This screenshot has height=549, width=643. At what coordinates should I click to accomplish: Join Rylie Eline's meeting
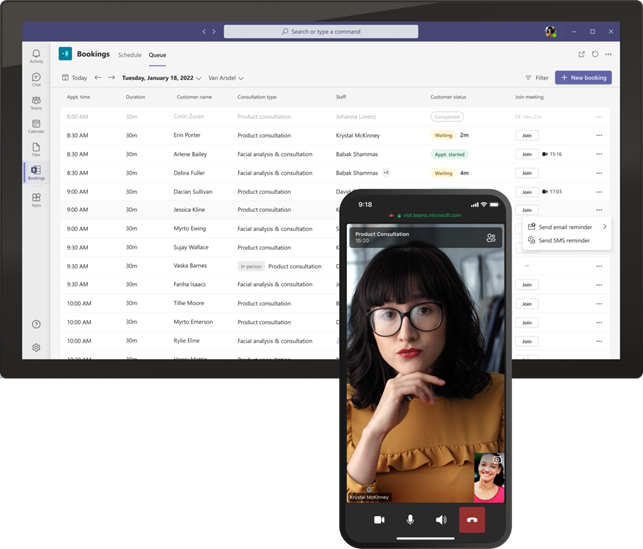527,342
